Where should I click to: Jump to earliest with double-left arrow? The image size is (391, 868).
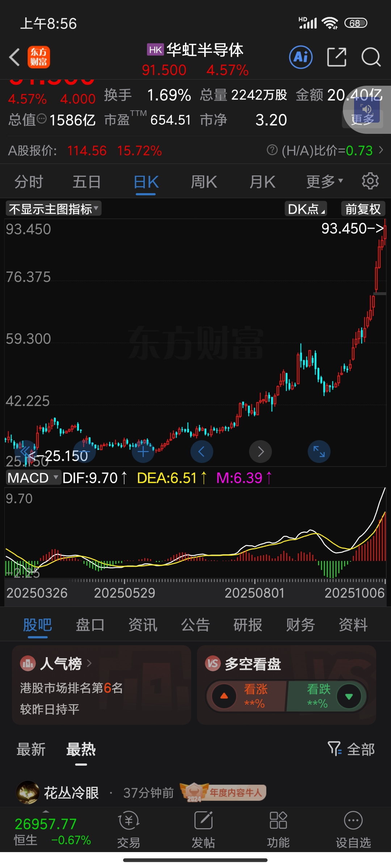point(26,452)
